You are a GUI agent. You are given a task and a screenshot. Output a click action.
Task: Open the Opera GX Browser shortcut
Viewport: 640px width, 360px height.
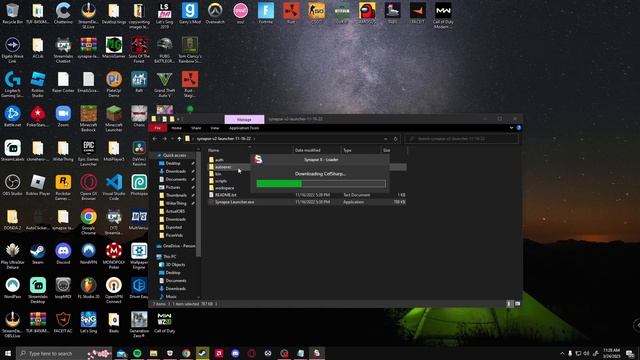click(88, 187)
